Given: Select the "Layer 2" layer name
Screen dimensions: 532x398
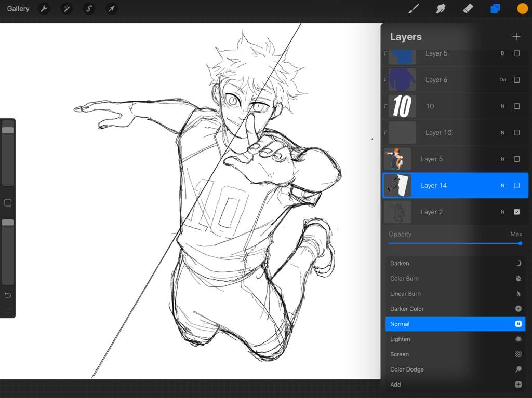Looking at the screenshot, I should pos(432,212).
